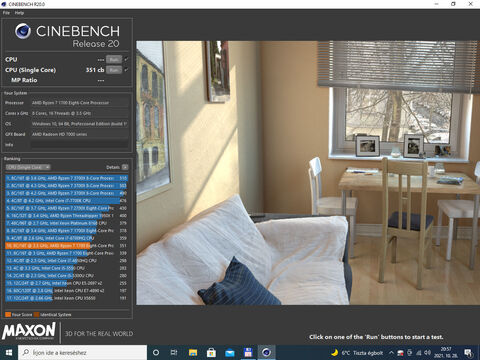Open Task View on the taskbar

point(174,352)
